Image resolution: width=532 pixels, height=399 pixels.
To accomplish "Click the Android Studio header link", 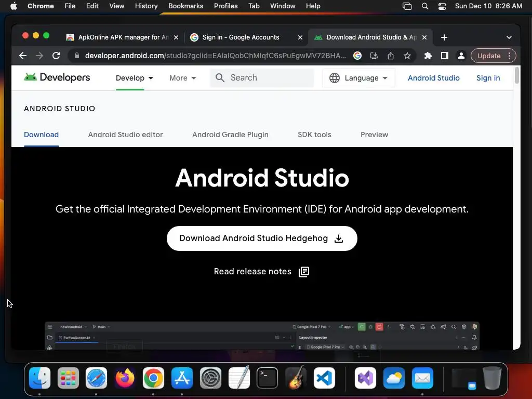I will pyautogui.click(x=434, y=78).
